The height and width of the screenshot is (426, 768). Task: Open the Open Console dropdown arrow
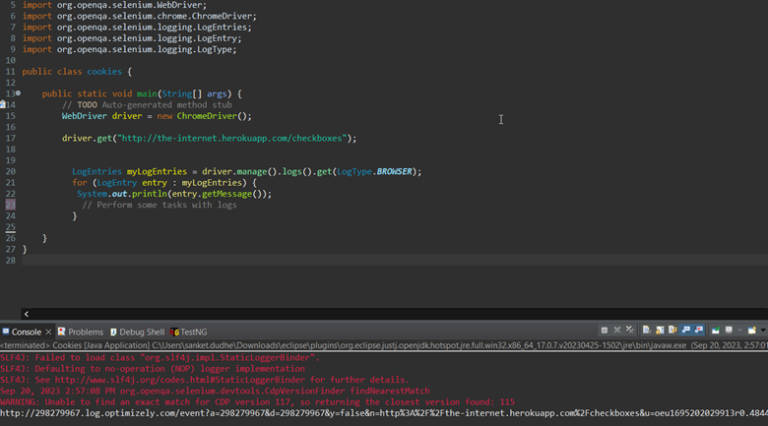[762, 330]
